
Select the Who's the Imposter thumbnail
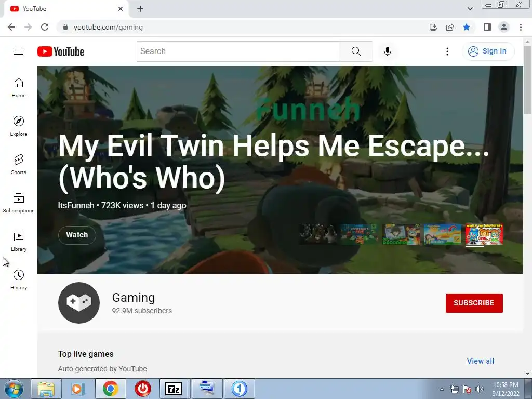(x=484, y=234)
